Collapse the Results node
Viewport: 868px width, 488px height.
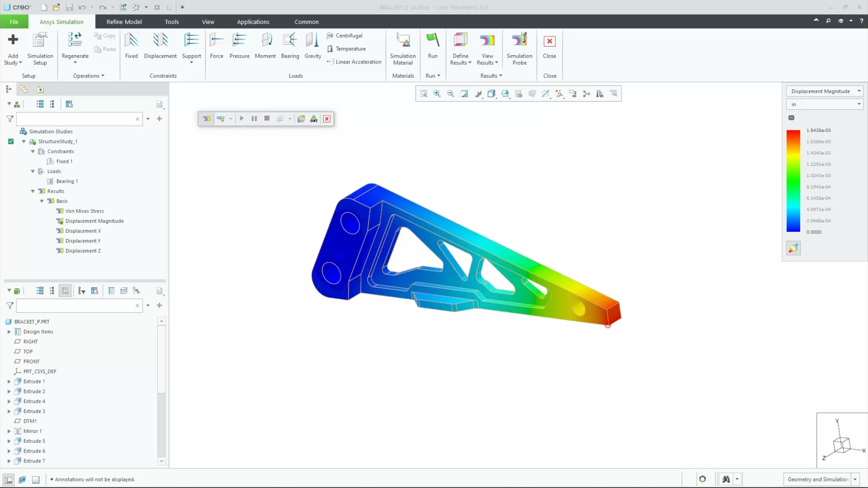33,191
